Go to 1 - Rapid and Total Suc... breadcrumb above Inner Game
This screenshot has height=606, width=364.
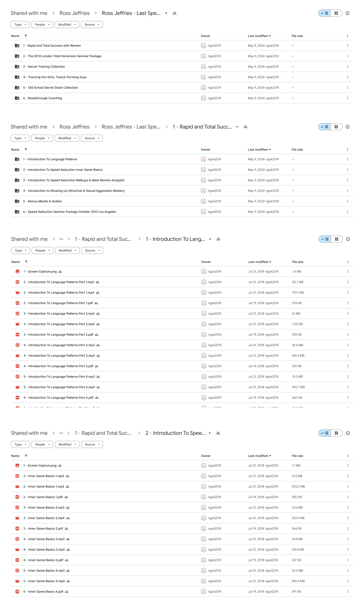point(103,433)
